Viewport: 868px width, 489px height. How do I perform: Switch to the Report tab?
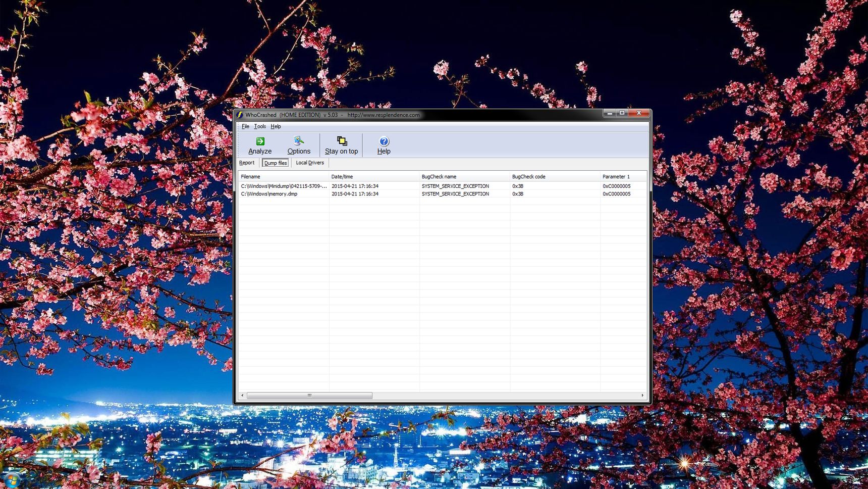tap(247, 163)
